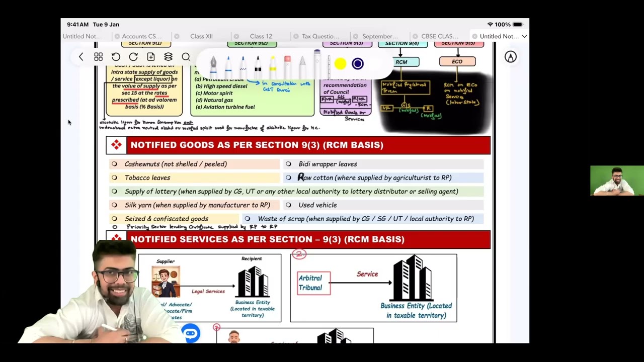
Task: Close the active Untitled Not... tab
Action: (x=474, y=36)
